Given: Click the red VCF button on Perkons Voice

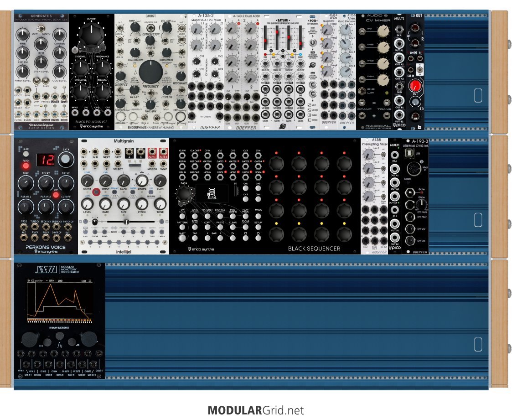Looking at the screenshot, I should point(56,195).
